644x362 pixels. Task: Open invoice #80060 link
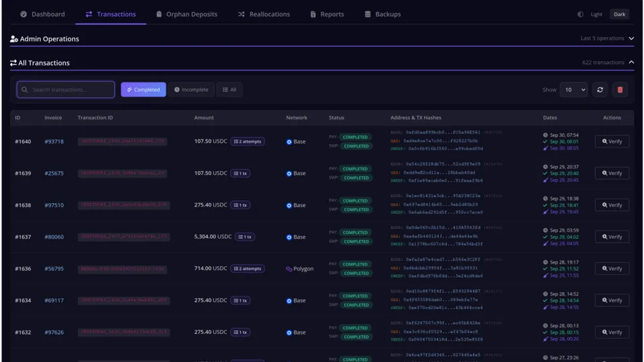pos(54,237)
